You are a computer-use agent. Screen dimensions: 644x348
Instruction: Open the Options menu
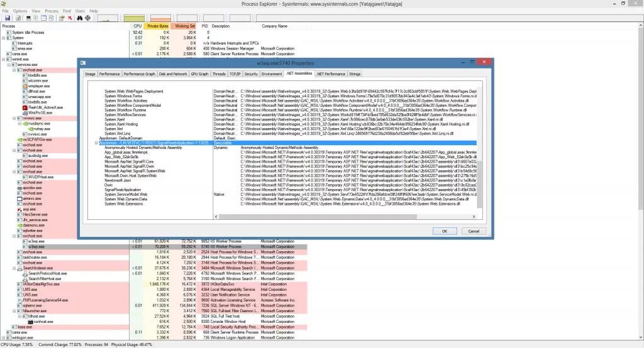coord(19,11)
